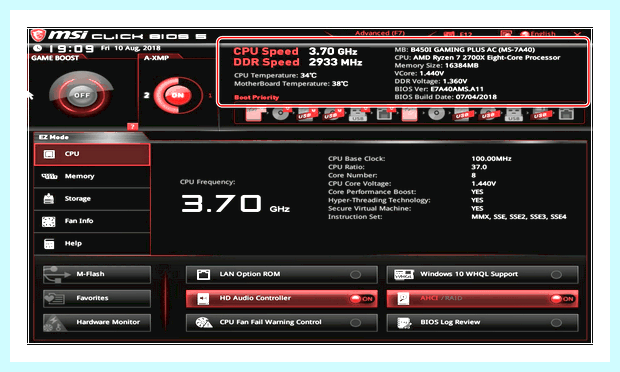Close the BIOS with the X button
The width and height of the screenshot is (620, 372).
click(x=577, y=34)
